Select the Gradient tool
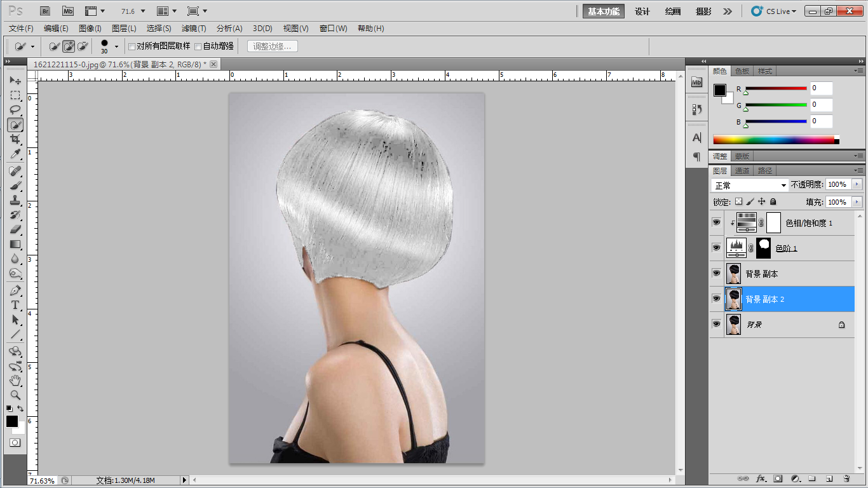This screenshot has width=868, height=488. pos(15,244)
